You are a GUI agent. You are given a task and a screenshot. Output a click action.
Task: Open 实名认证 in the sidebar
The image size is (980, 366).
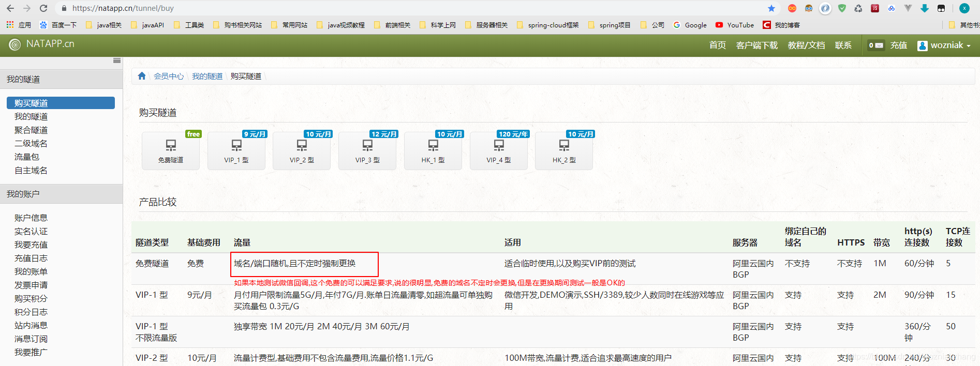pyautogui.click(x=31, y=232)
